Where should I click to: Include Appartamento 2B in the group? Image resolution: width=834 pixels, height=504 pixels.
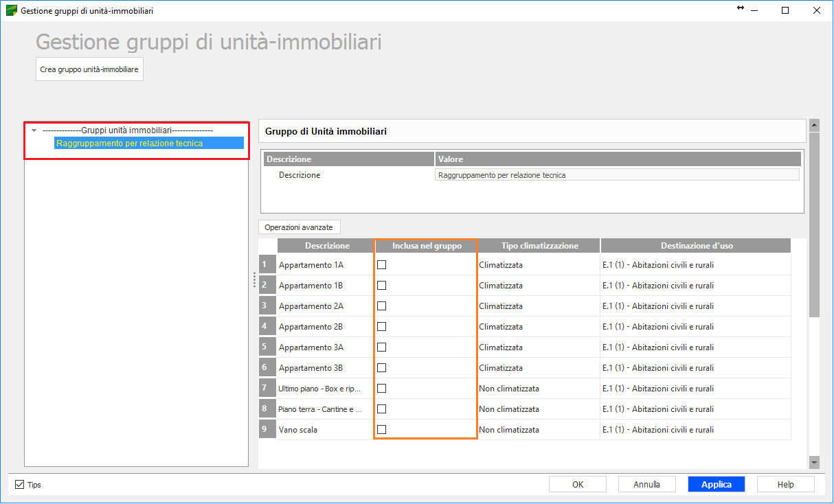tap(382, 327)
